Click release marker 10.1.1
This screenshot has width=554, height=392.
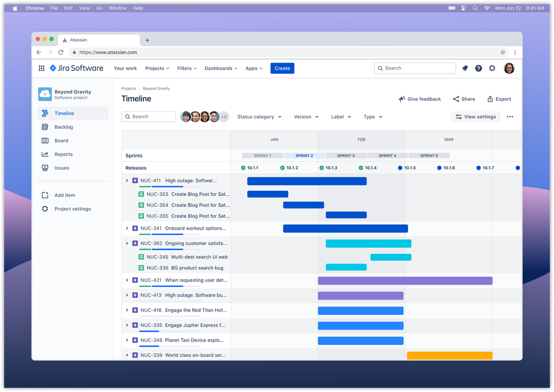(x=250, y=168)
